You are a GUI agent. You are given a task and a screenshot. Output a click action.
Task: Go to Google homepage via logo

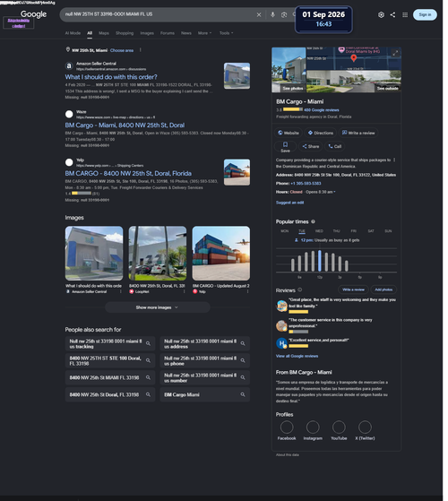tap(33, 14)
